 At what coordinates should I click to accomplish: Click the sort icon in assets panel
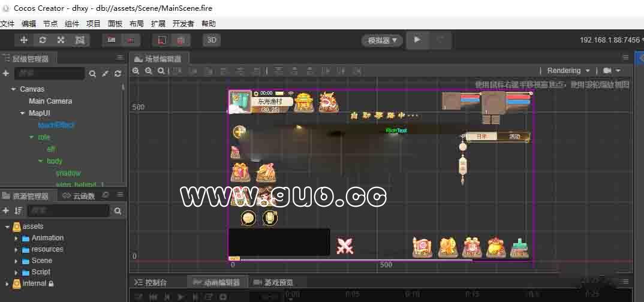[19, 211]
